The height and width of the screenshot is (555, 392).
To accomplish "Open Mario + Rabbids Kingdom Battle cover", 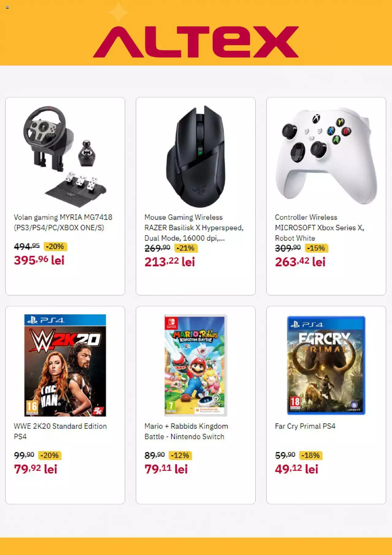I will (196, 365).
